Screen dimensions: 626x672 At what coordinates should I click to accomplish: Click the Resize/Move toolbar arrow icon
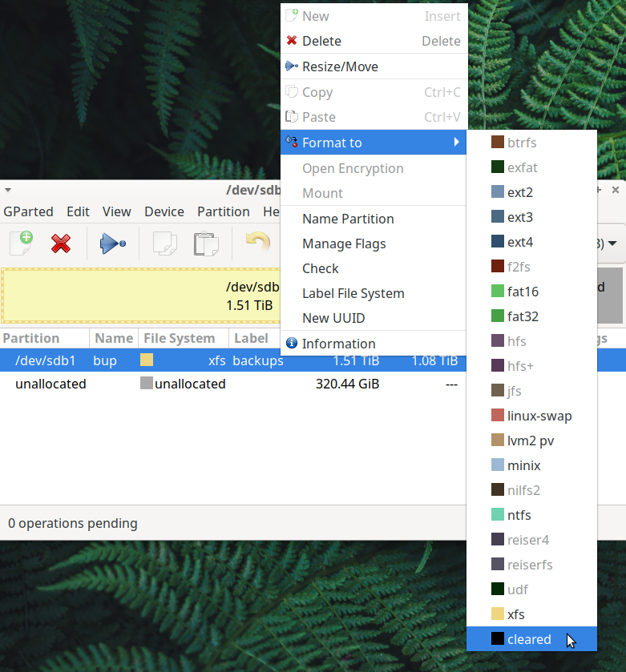coord(112,243)
